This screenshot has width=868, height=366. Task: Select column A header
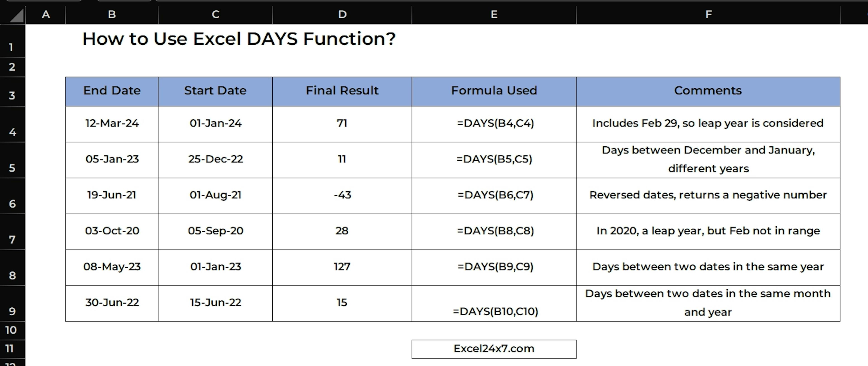45,14
